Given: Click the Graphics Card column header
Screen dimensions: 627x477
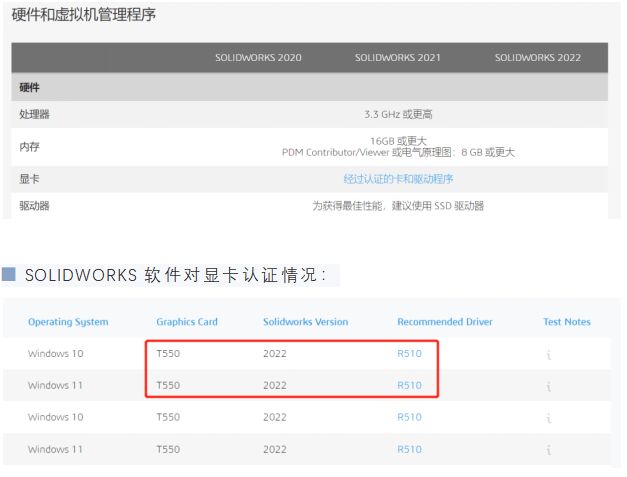Looking at the screenshot, I should pyautogui.click(x=187, y=322).
